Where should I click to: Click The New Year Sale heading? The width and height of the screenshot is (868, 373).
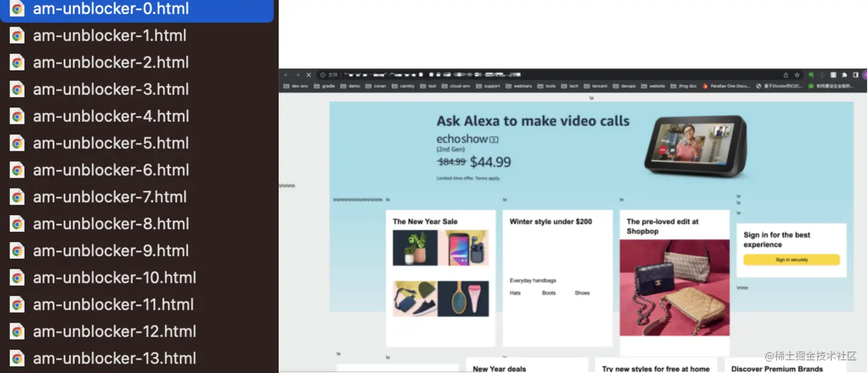[425, 221]
